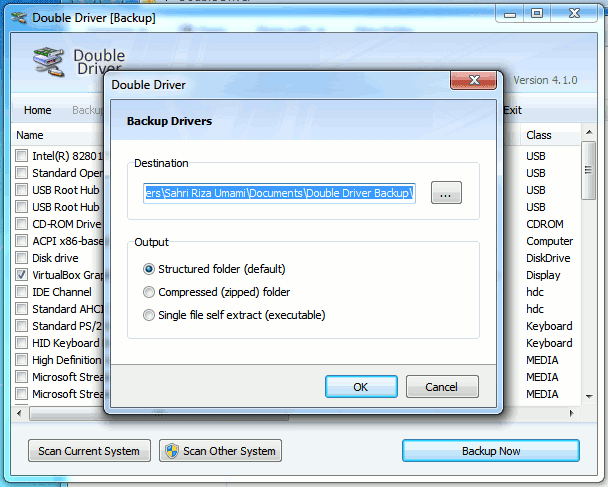Click the Version 4.1.0 label
Viewport: 608px width, 487px height.
545,80
